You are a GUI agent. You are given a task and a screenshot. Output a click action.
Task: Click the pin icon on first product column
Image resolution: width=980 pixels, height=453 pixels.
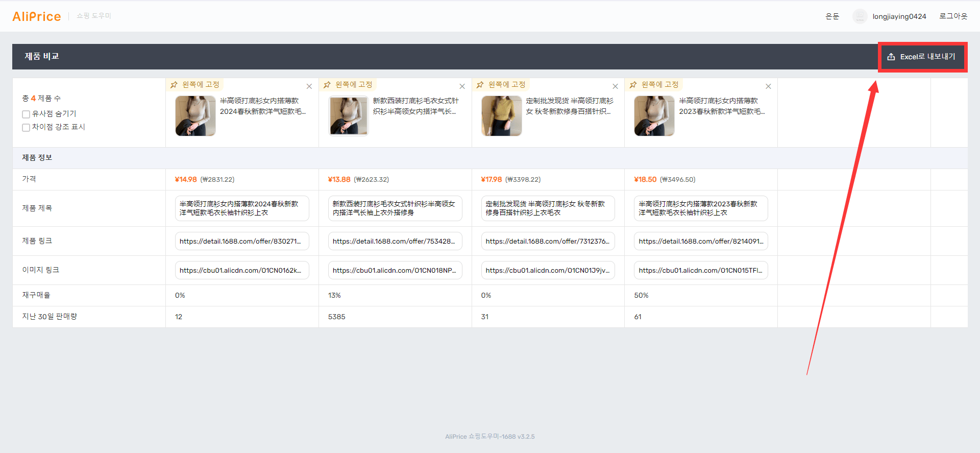[x=174, y=85]
